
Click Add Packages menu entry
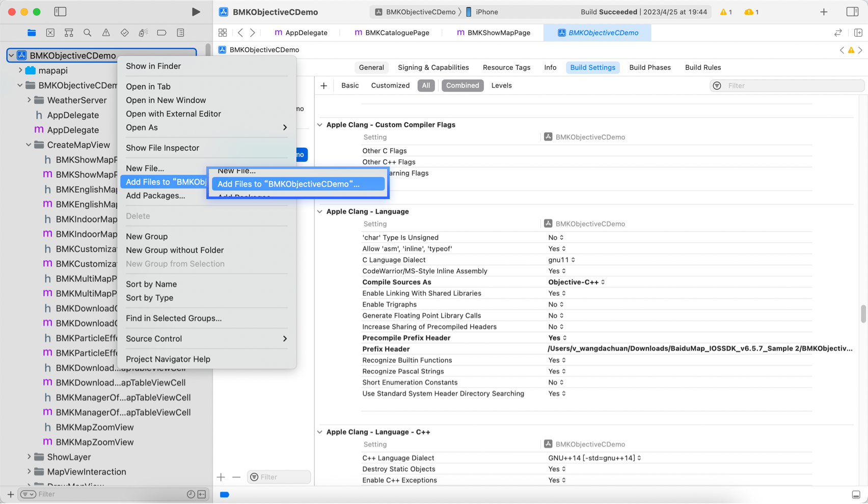point(155,195)
